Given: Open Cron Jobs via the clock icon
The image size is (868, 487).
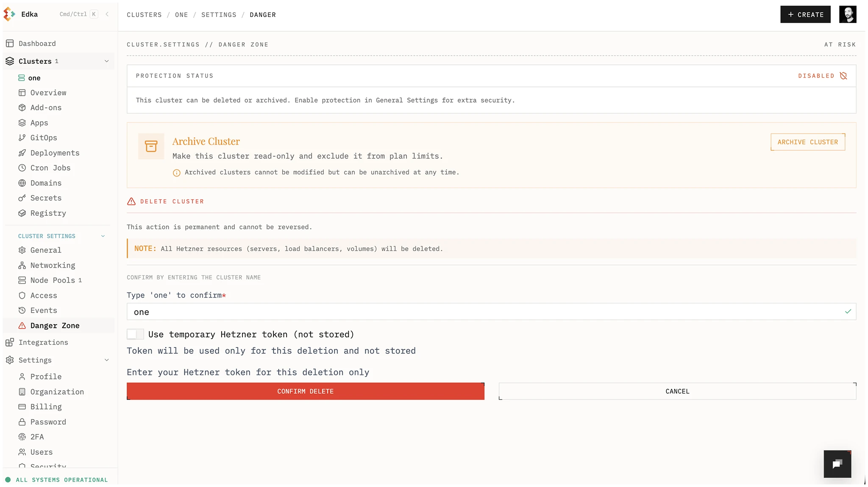Looking at the screenshot, I should 22,168.
